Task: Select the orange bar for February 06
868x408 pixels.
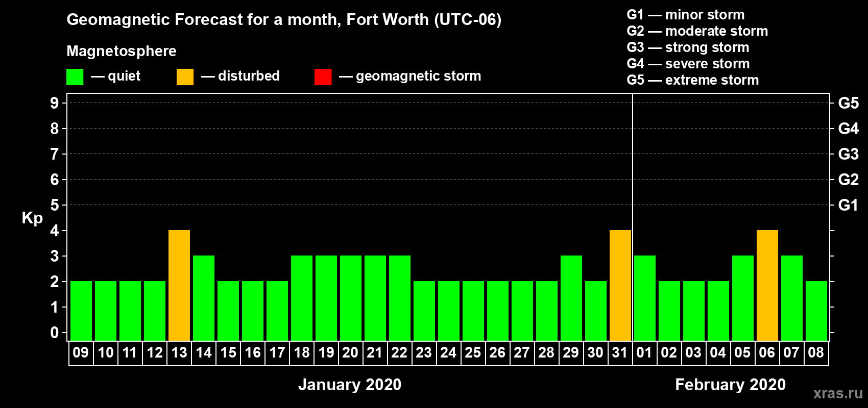Action: click(x=767, y=285)
